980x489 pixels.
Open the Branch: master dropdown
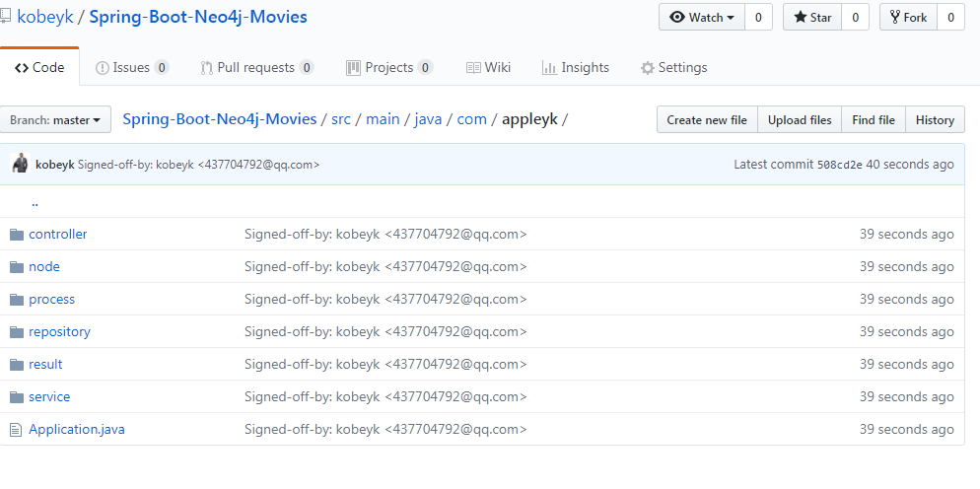tap(55, 119)
